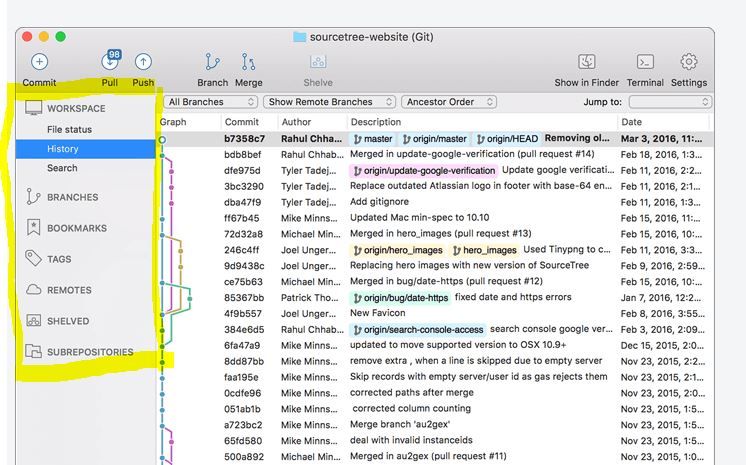
Task: Select History in the sidebar
Action: click(86, 149)
